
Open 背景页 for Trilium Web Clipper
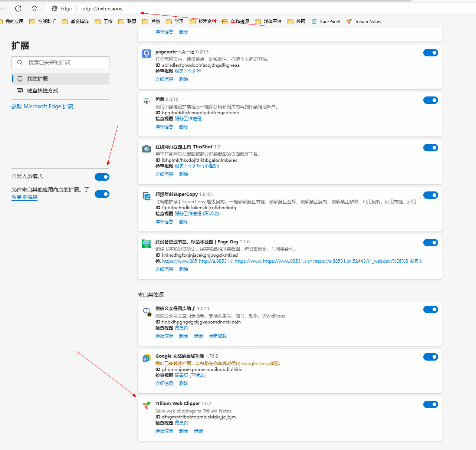coord(181,423)
